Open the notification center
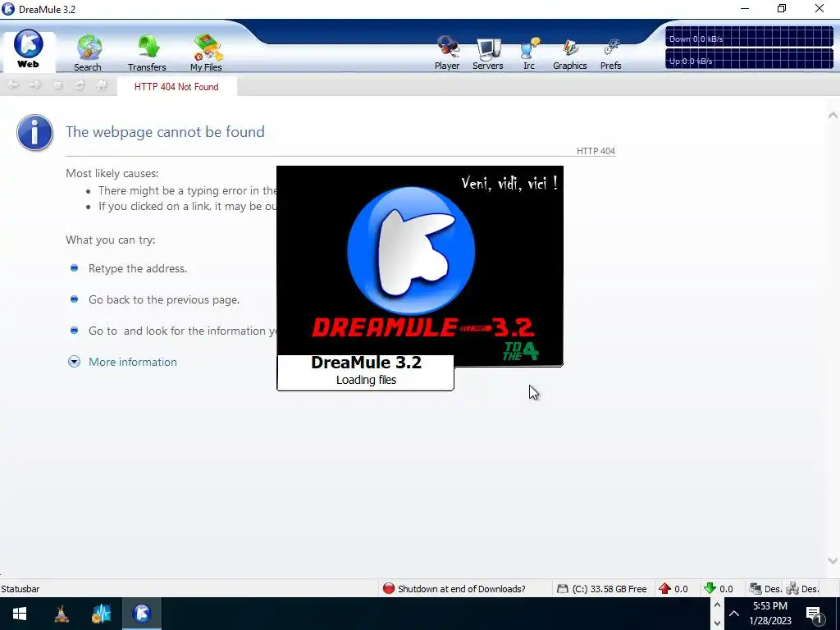This screenshot has width=840, height=630. click(x=813, y=614)
